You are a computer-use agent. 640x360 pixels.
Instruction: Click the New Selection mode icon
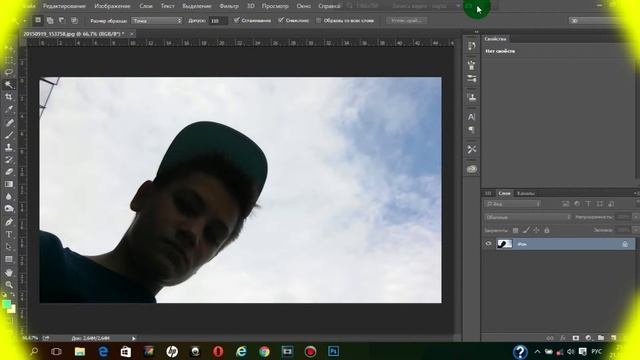coord(38,20)
